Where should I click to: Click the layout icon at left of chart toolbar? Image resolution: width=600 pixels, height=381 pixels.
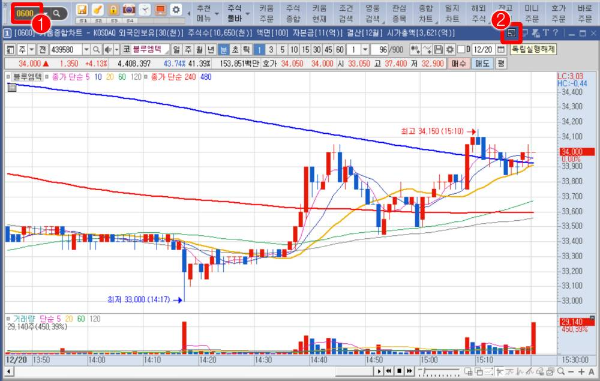[x=11, y=49]
